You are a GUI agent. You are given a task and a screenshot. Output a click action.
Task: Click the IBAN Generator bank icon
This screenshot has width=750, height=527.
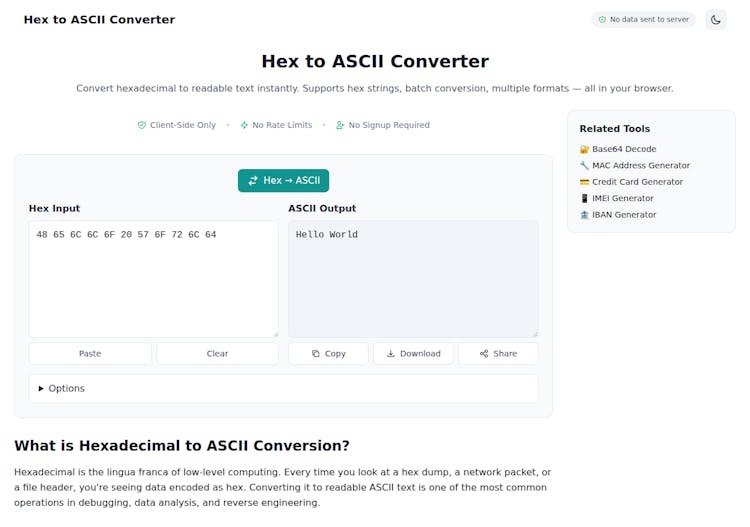pos(584,215)
